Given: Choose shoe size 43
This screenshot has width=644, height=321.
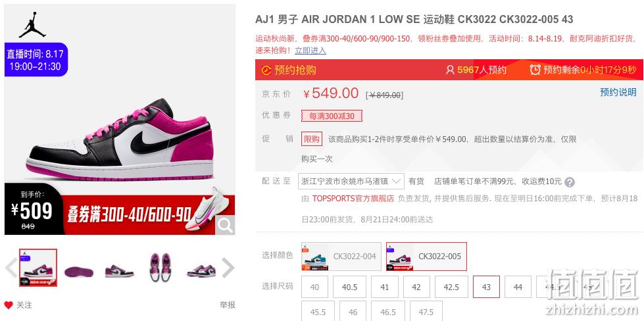Looking at the screenshot, I should tap(486, 287).
